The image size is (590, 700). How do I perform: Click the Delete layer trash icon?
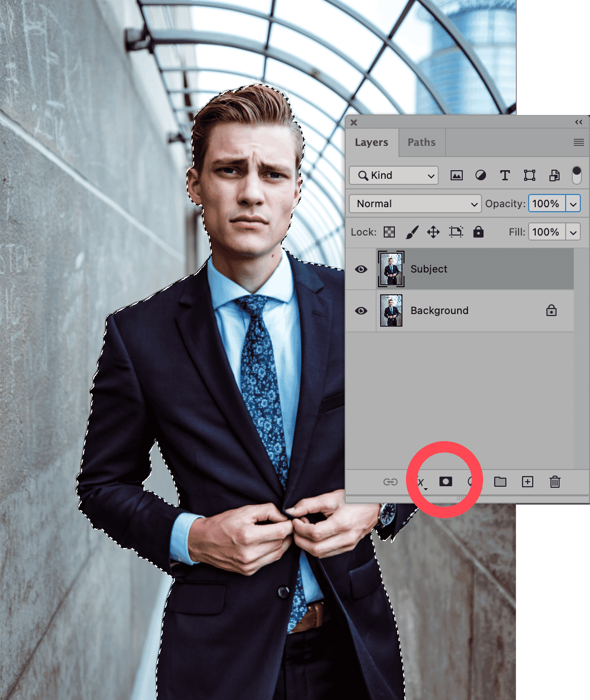click(555, 482)
